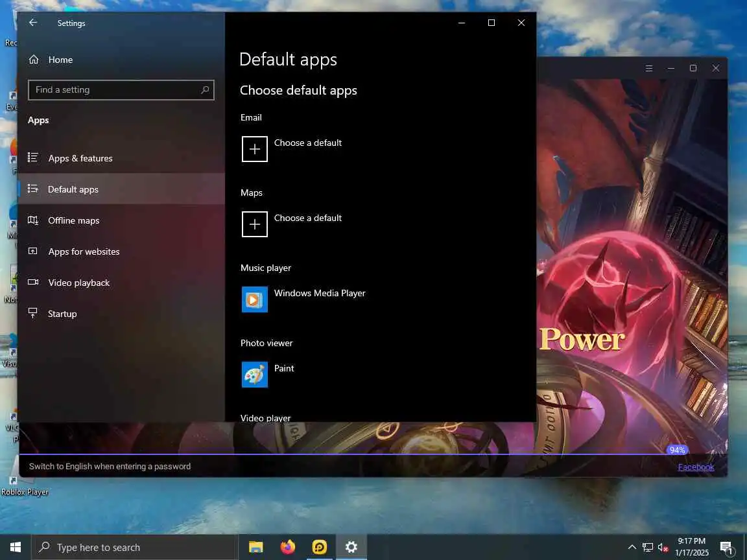Click the Find a setting search field
This screenshot has height=560, width=747.
click(x=121, y=90)
